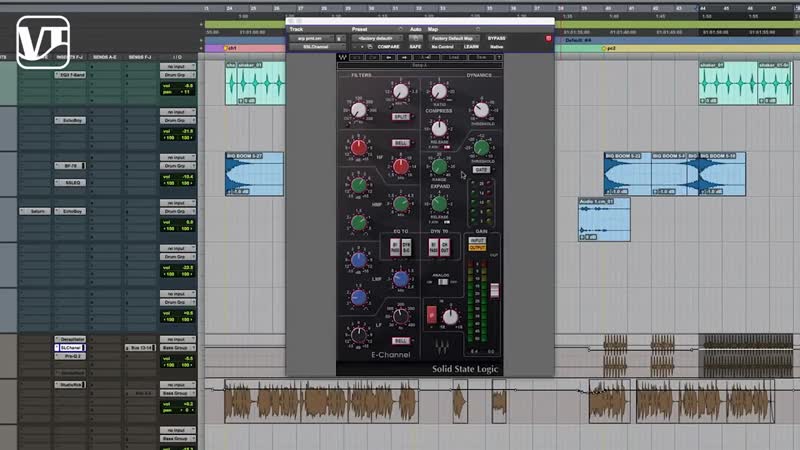Viewport: 800px width, 450px height.
Task: Toggle the LF BELL button
Action: [401, 340]
